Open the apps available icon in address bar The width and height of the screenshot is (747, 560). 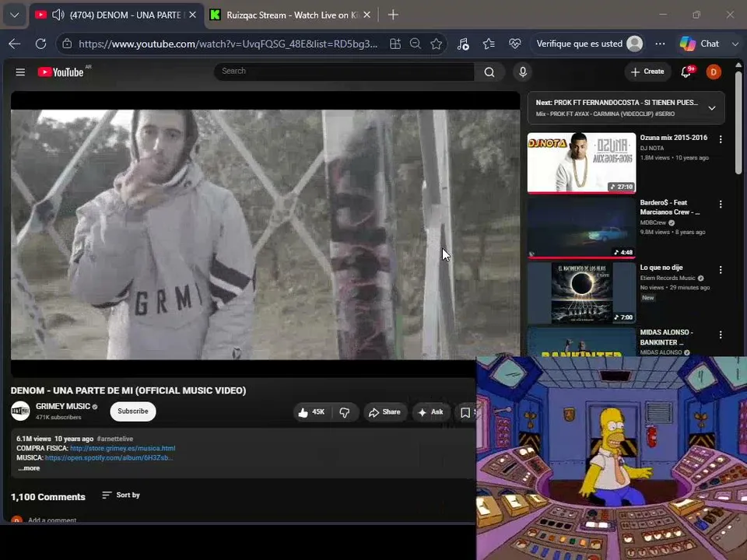(395, 44)
